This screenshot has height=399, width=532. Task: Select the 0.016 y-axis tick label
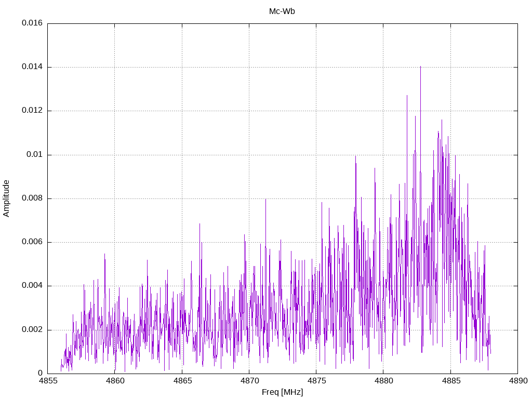pos(32,23)
